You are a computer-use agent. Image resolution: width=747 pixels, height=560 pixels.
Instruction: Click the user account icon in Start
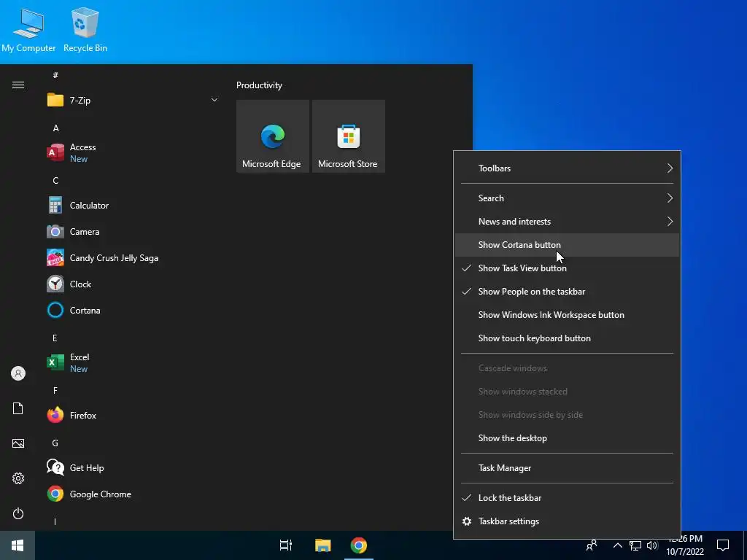(x=18, y=373)
